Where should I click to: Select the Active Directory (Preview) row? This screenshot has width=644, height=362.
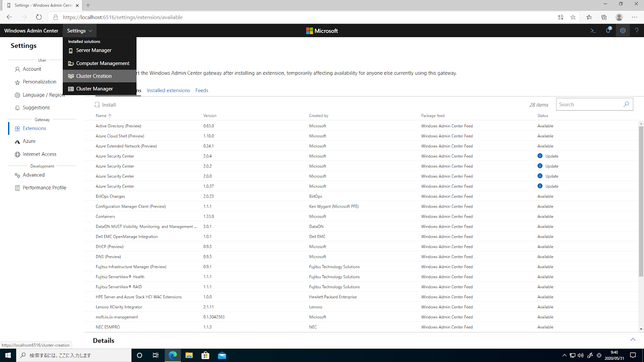tap(361, 126)
